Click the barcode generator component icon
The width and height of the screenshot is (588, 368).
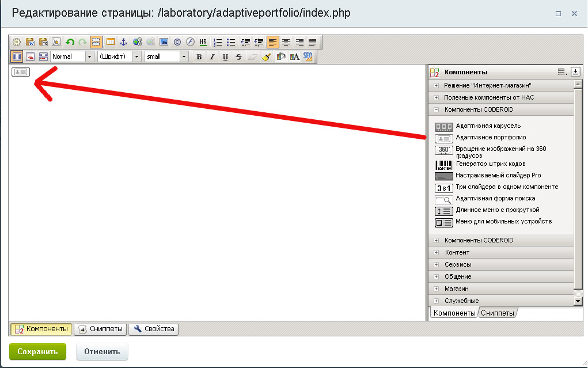pyautogui.click(x=443, y=164)
